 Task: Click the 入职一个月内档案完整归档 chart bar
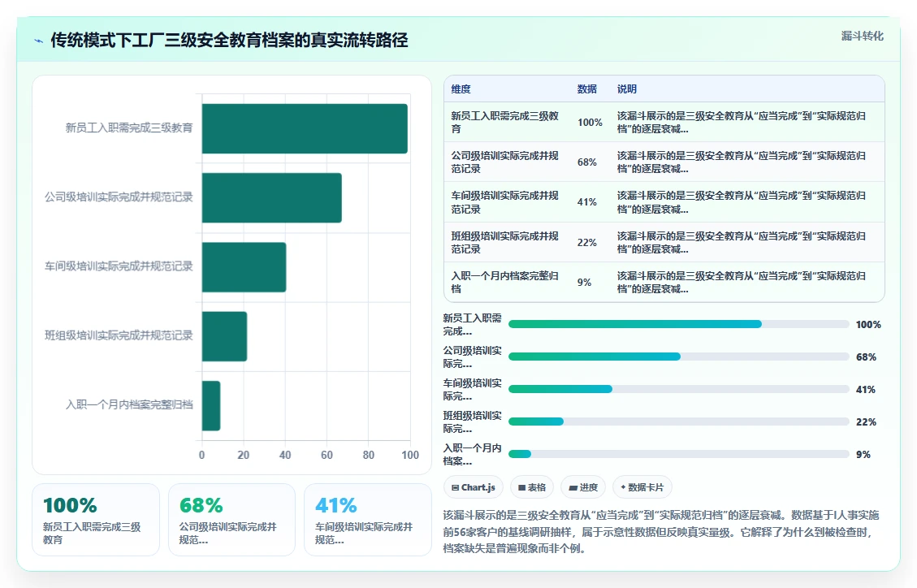(211, 405)
